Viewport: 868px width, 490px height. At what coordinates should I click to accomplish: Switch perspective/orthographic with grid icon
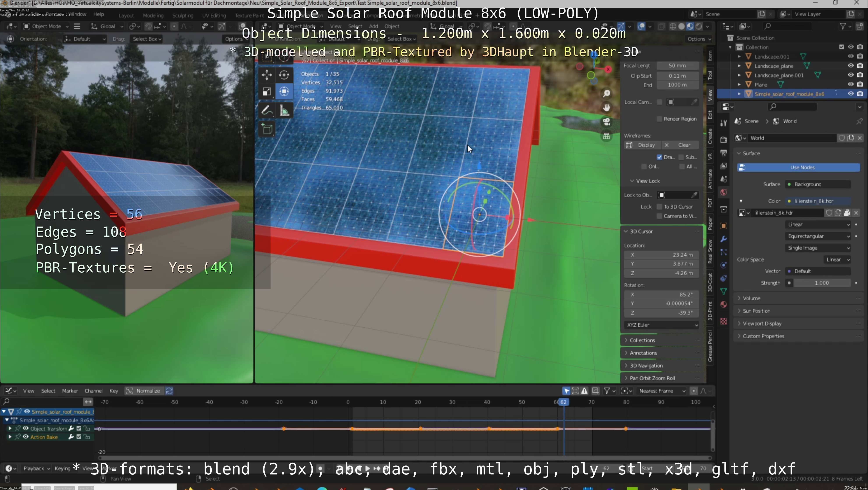click(607, 136)
